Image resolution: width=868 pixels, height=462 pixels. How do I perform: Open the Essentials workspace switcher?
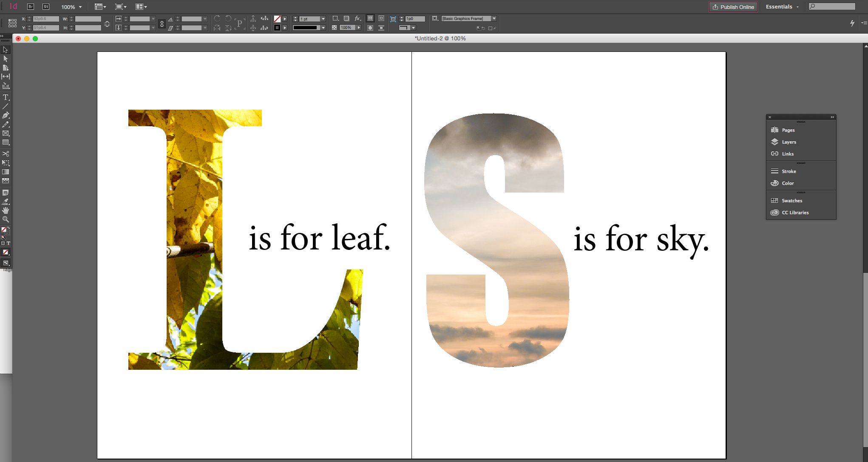pos(782,7)
